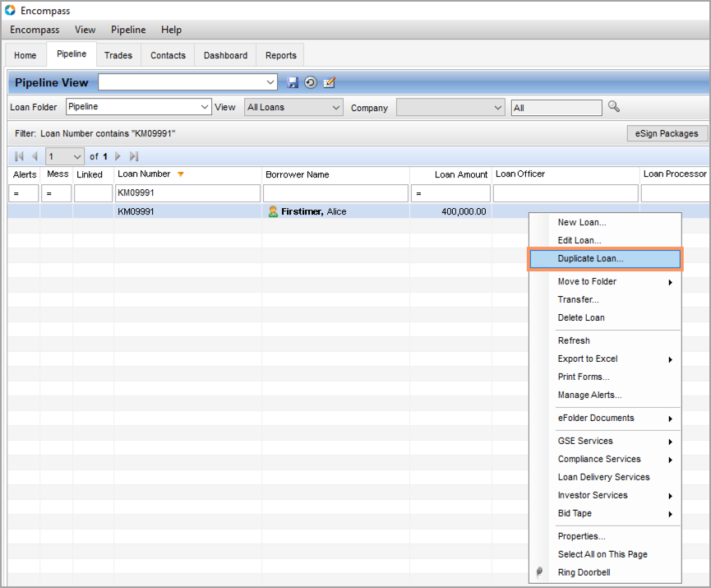Image resolution: width=711 pixels, height=588 pixels.
Task: Switch to the Trades tab
Action: click(118, 55)
